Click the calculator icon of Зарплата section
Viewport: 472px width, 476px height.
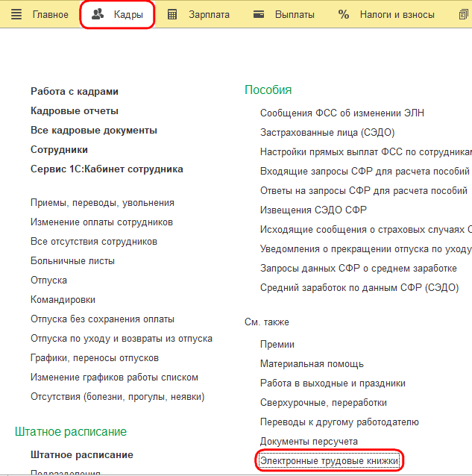pos(172,15)
